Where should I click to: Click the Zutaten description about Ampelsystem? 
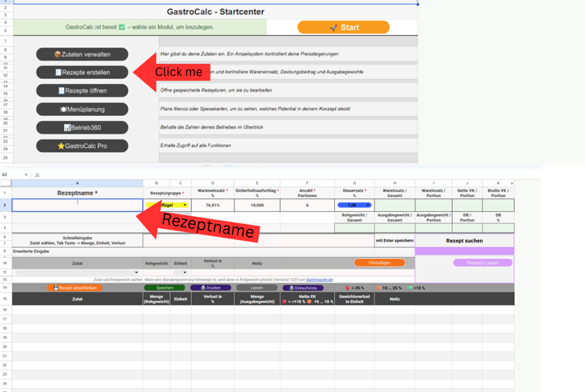249,54
